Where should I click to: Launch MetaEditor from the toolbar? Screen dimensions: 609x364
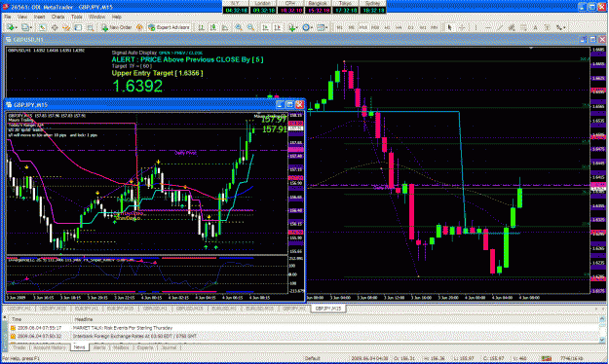tap(139, 27)
